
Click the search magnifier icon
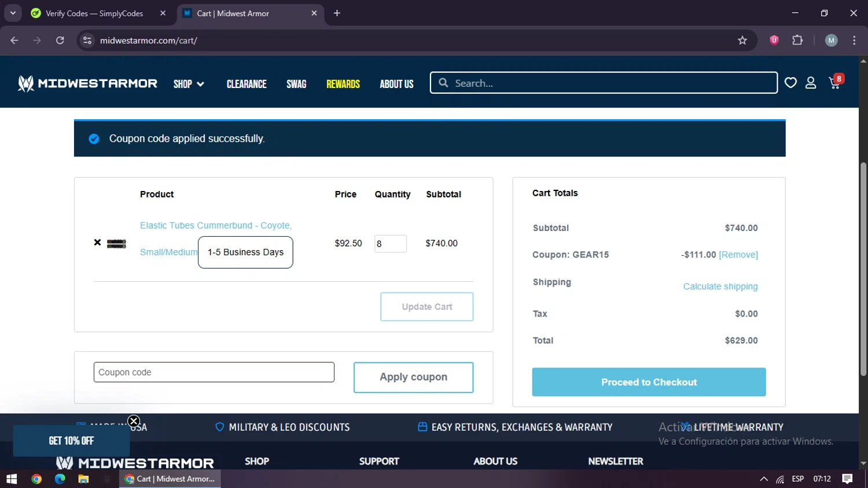point(443,83)
